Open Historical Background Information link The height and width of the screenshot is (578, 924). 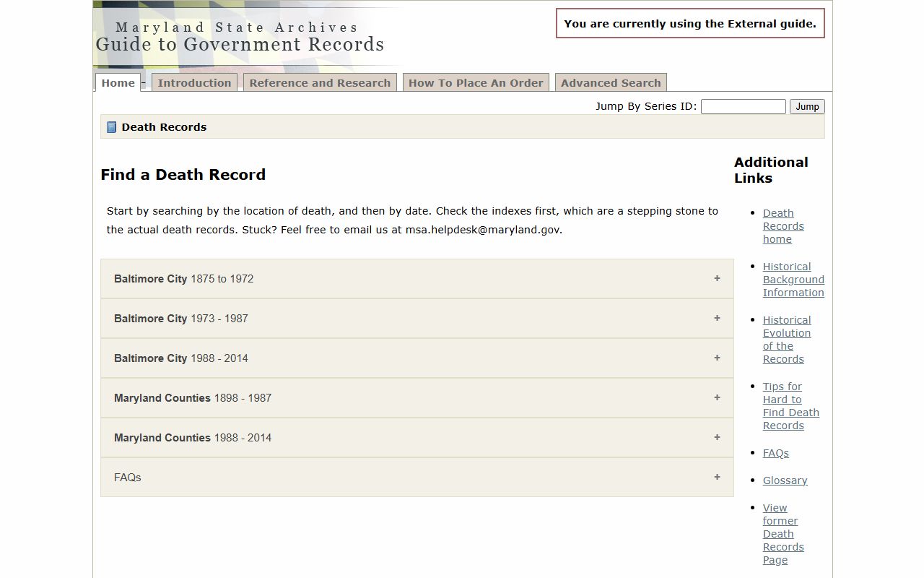[x=793, y=280]
